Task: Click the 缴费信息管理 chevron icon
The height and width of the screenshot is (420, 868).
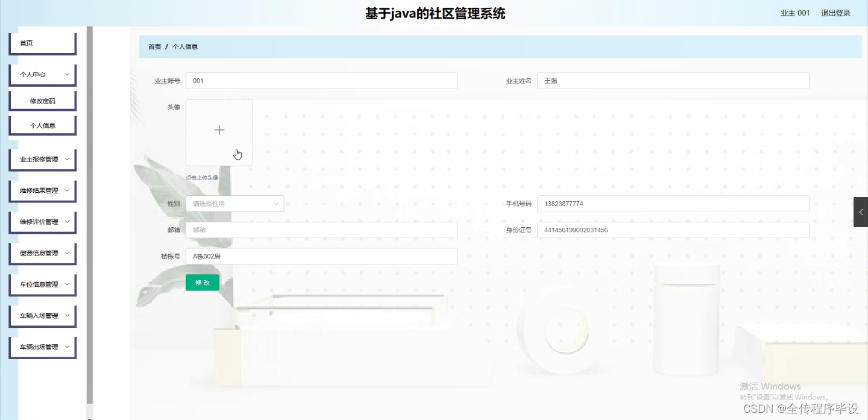Action: [x=68, y=253]
